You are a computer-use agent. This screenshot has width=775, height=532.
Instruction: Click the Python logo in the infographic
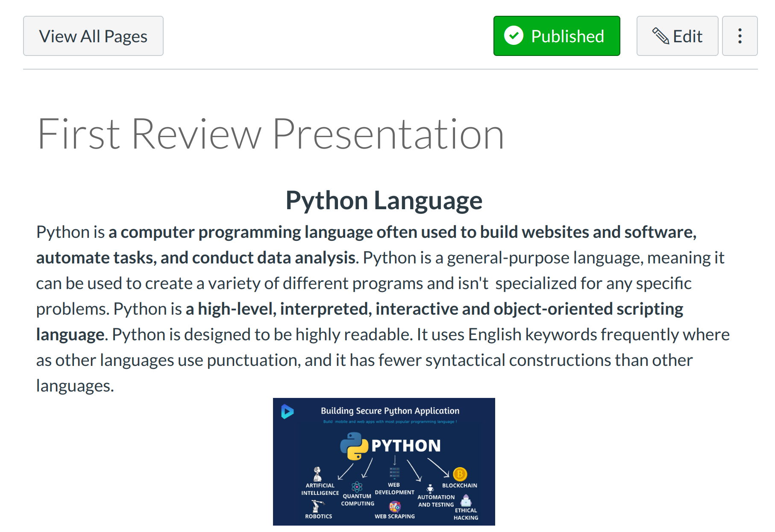click(x=354, y=446)
